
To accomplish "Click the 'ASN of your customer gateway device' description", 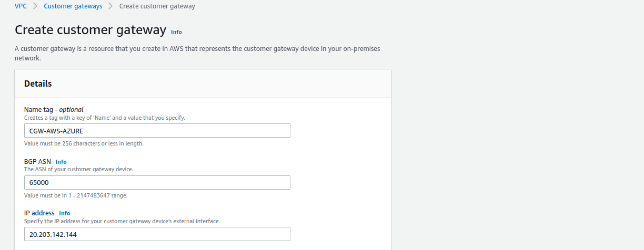I will coord(78,170).
